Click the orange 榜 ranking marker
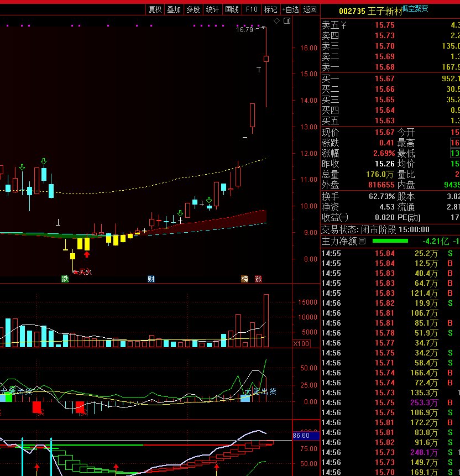This screenshot has width=460, height=476. click(x=244, y=279)
